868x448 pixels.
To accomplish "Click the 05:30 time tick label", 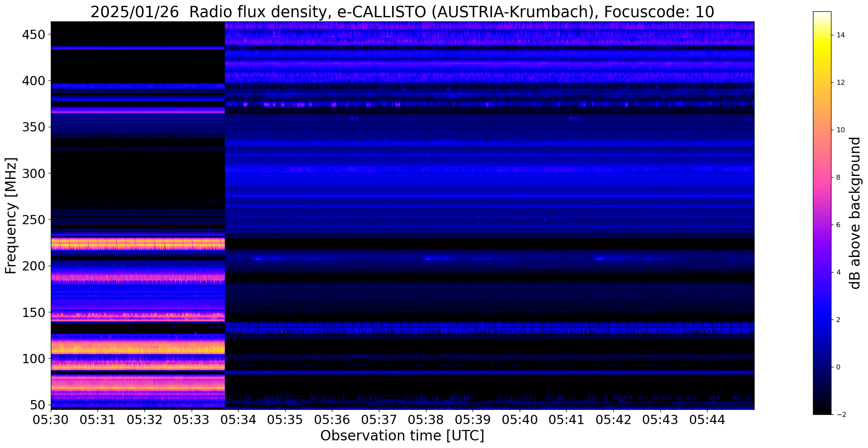I will (51, 419).
